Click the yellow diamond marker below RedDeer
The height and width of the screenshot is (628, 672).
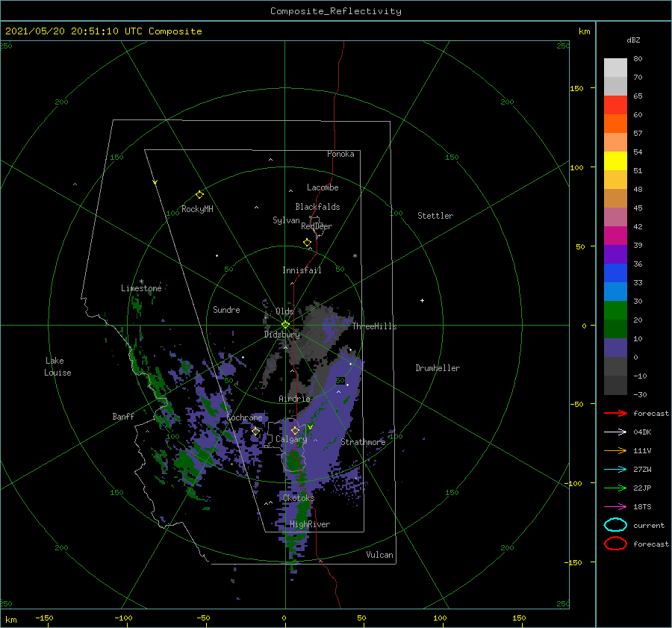pos(308,243)
